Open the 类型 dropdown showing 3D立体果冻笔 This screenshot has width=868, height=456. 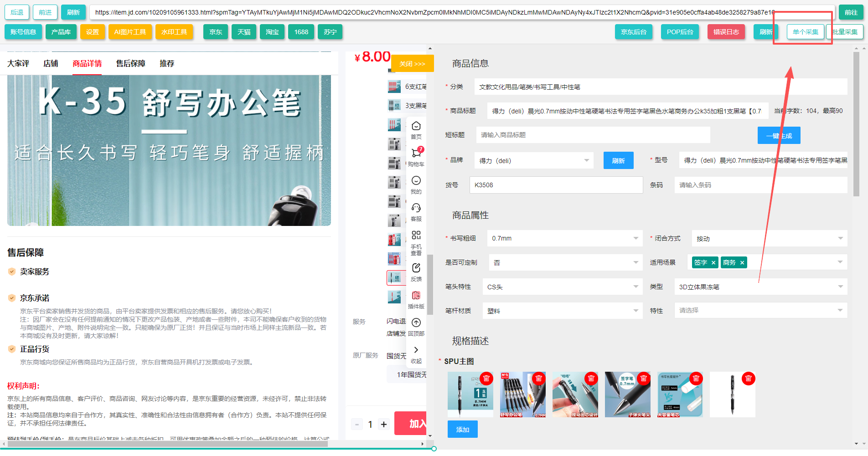[x=761, y=287]
